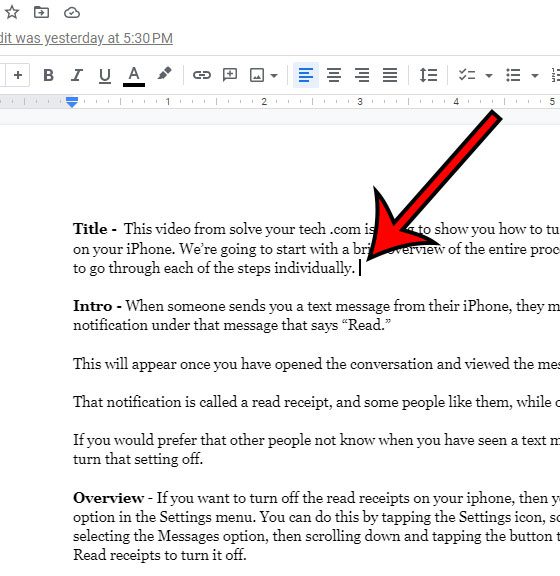Expand the insert image dropdown arrow
Screen dimensions: 560x576
pos(274,76)
